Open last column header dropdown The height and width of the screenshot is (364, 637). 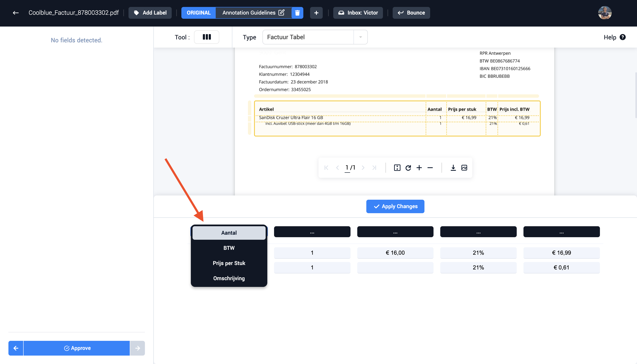[561, 232]
